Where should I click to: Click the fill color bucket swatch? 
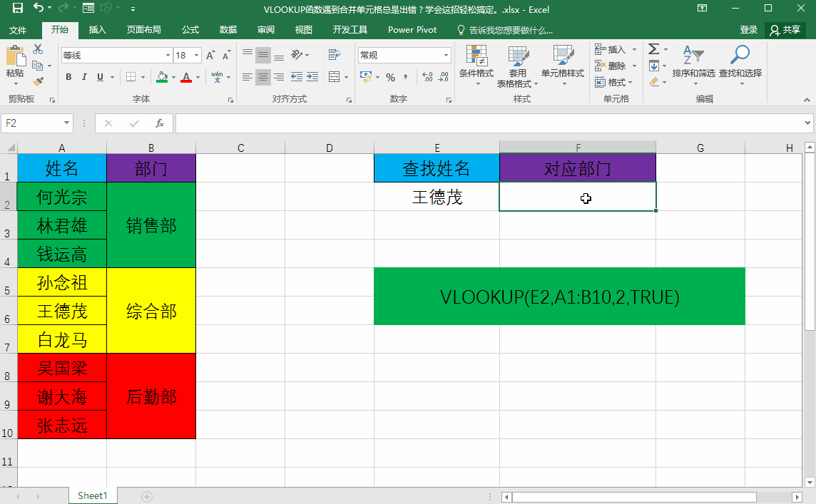163,78
